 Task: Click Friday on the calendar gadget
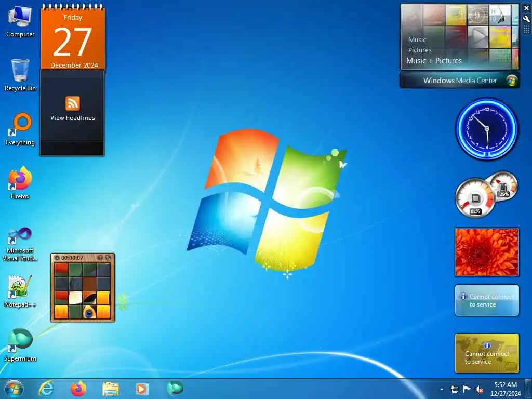73,17
